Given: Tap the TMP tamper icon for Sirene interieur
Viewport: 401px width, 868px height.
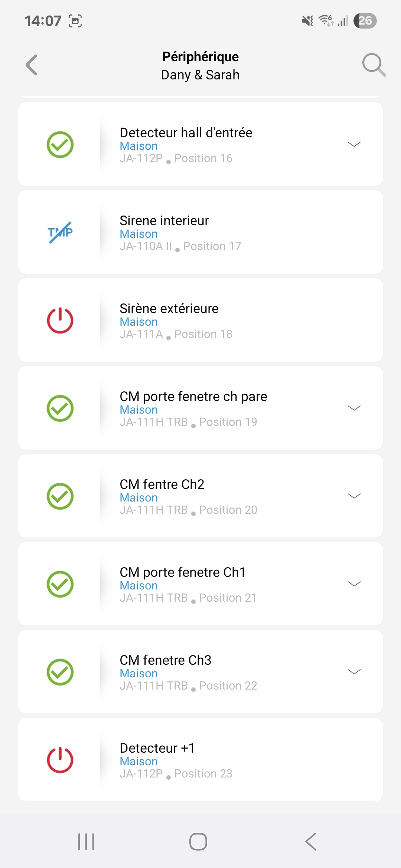Looking at the screenshot, I should click(60, 233).
